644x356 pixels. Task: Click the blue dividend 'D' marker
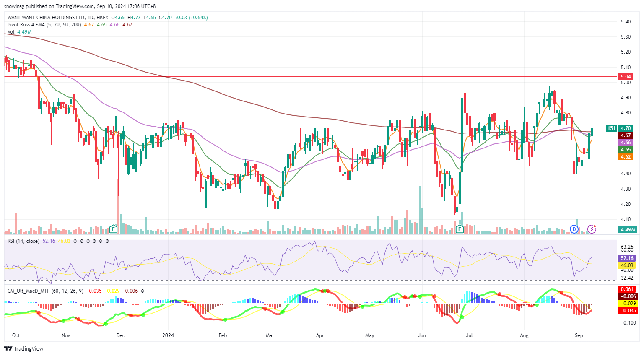click(x=574, y=229)
